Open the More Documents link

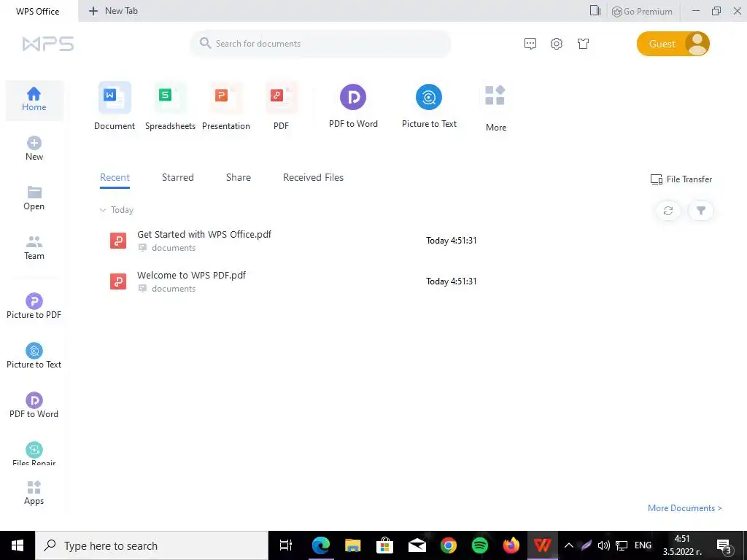pos(684,508)
